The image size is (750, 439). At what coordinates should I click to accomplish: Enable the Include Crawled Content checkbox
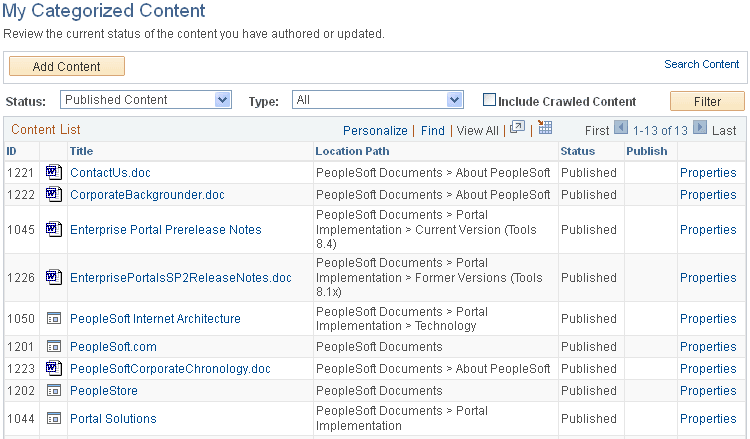[x=489, y=100]
